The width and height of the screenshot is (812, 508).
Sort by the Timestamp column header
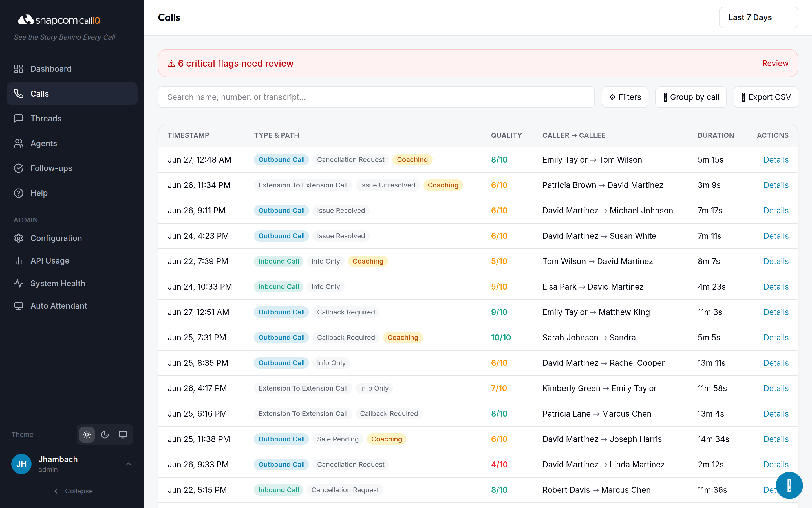click(x=188, y=135)
